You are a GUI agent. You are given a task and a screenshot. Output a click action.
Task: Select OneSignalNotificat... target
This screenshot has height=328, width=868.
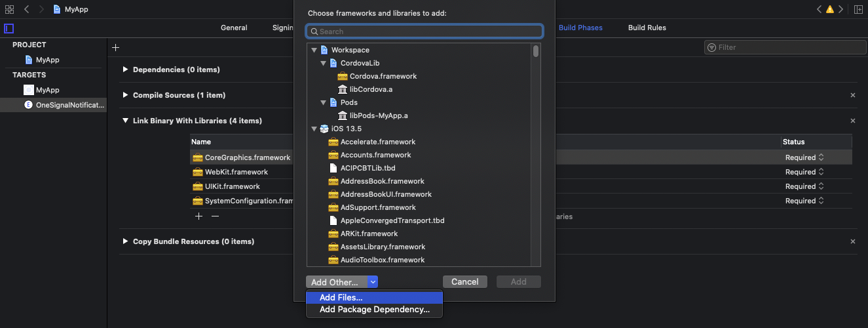click(53, 105)
